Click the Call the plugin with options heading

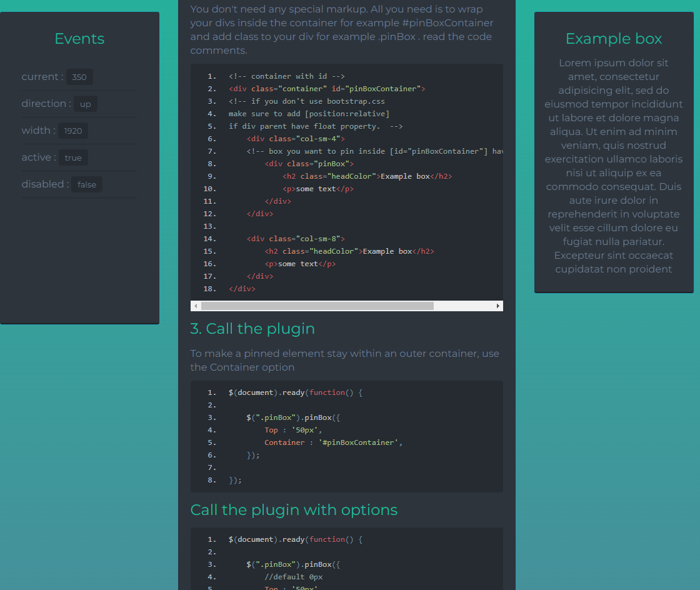(x=294, y=509)
